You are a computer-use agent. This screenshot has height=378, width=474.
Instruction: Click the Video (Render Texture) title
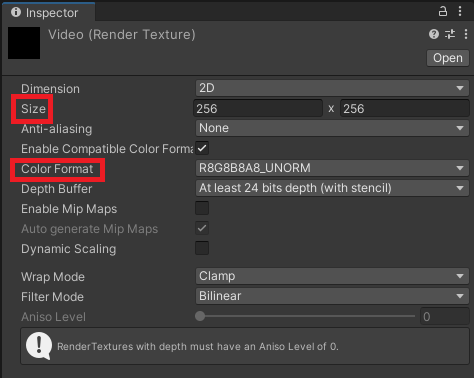[122, 35]
